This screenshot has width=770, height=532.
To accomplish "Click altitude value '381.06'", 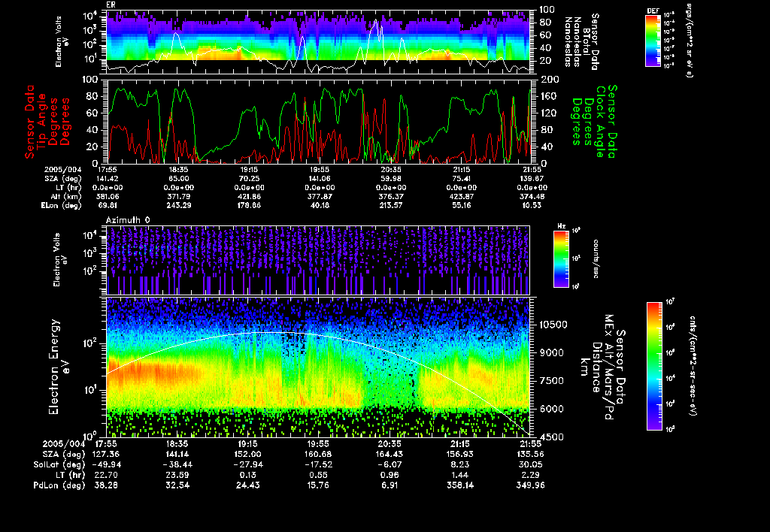I will 107,196.
